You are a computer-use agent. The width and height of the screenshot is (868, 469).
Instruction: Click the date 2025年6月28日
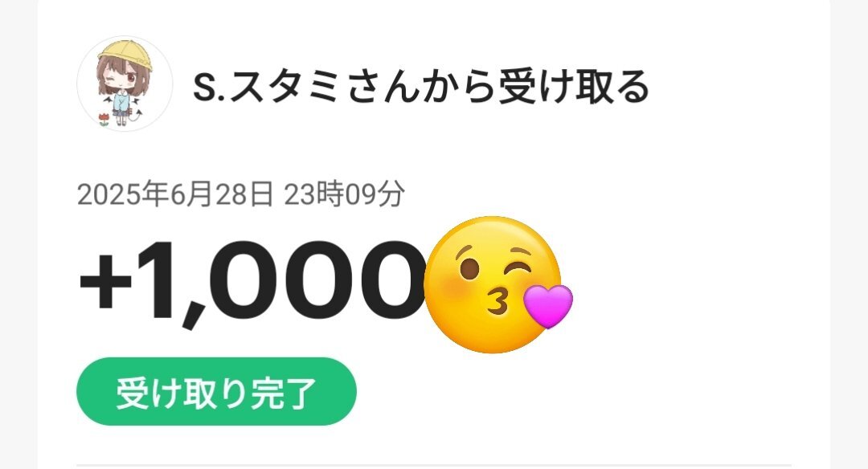coord(175,194)
